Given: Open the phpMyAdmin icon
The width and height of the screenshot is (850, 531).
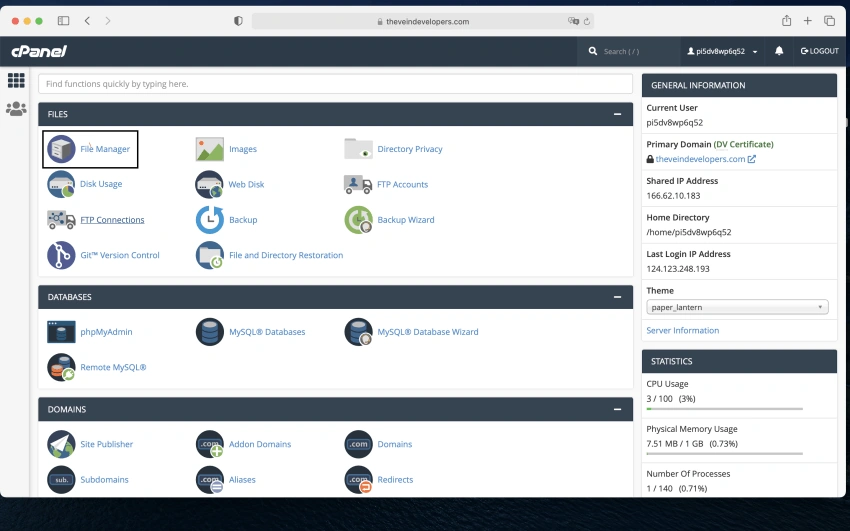Looking at the screenshot, I should tap(61, 332).
